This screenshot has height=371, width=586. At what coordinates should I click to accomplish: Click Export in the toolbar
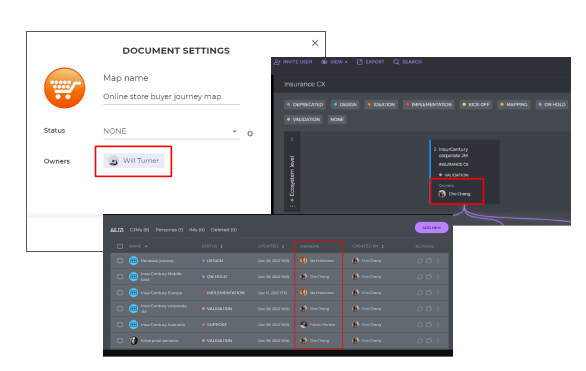pos(370,62)
